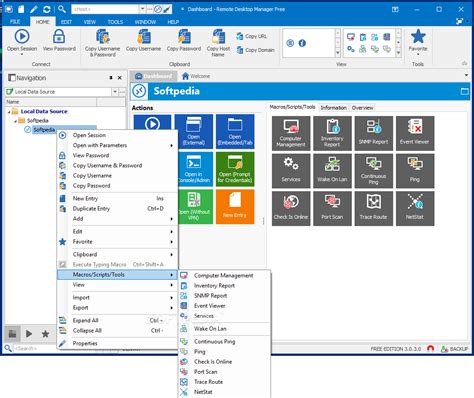Screen dimensions: 474x398
Task: Choose Properties from context menu
Action: point(118,343)
